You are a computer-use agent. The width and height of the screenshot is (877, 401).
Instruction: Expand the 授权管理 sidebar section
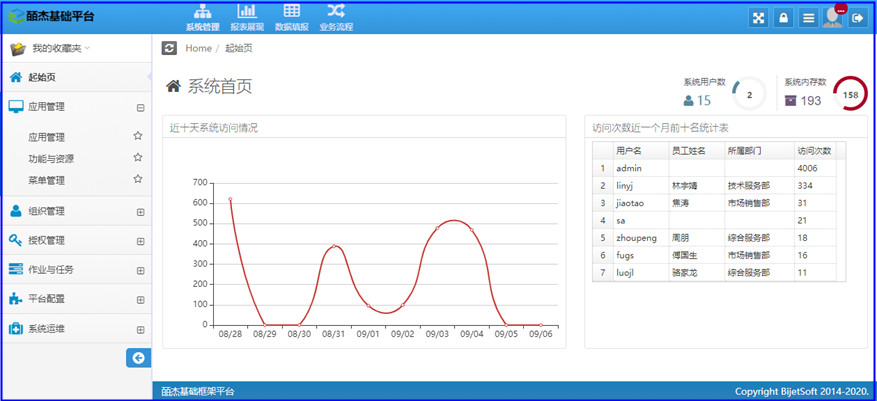140,240
